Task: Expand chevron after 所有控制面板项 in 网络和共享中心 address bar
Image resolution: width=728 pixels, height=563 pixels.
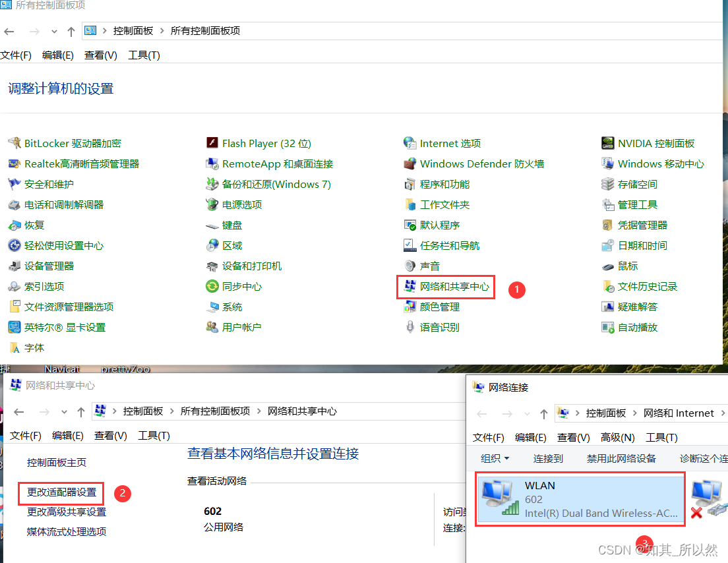Action: pos(258,411)
